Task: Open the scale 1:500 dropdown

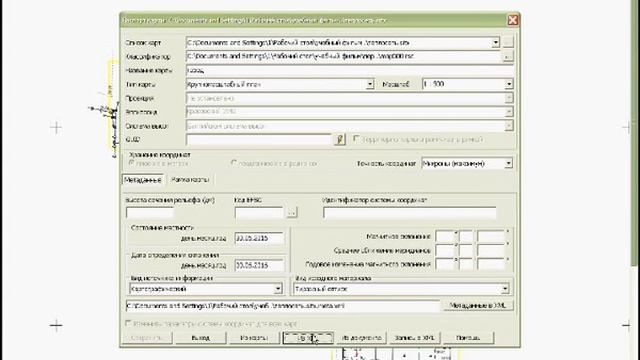Action: 509,84
